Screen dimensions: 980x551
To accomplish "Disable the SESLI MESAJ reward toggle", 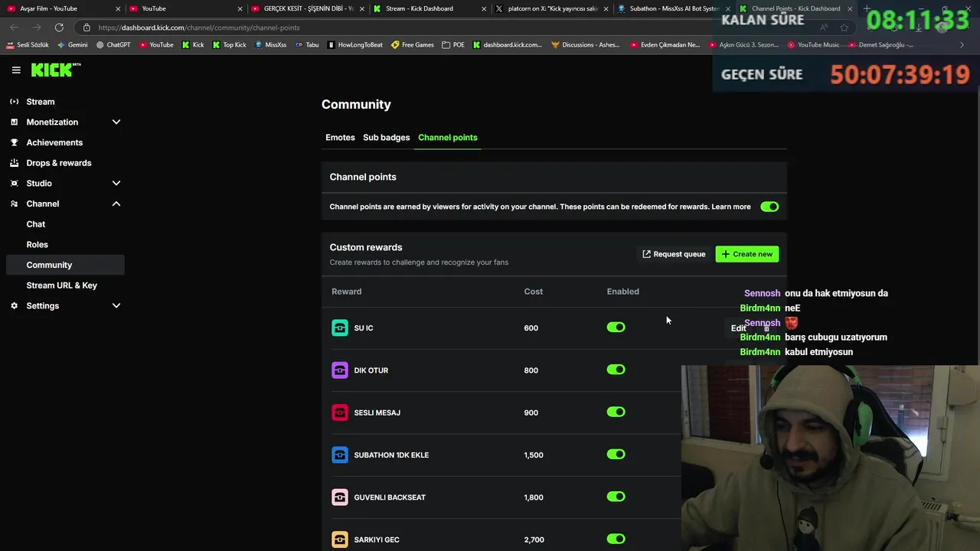I will (x=616, y=412).
